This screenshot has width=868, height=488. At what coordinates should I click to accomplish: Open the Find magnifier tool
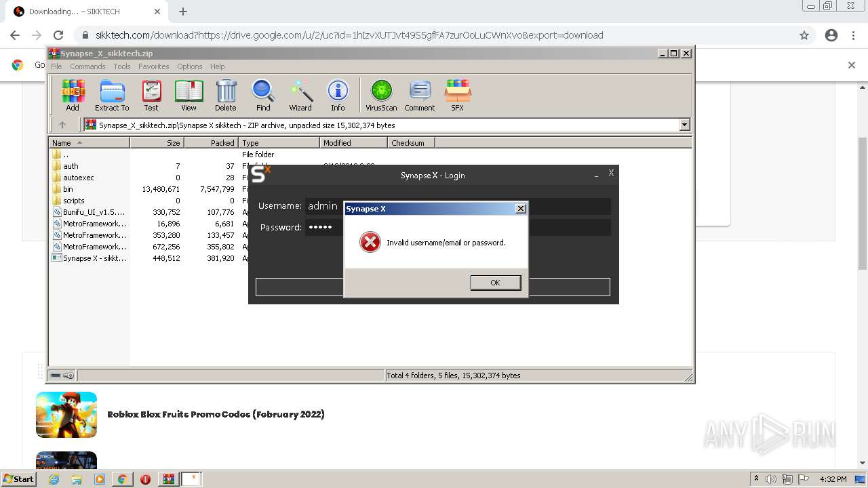(x=263, y=95)
